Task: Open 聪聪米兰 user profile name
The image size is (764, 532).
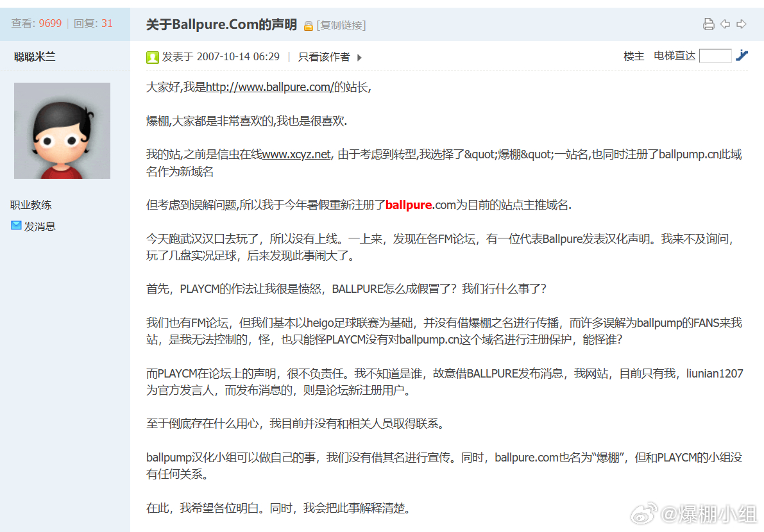Action: pyautogui.click(x=35, y=57)
